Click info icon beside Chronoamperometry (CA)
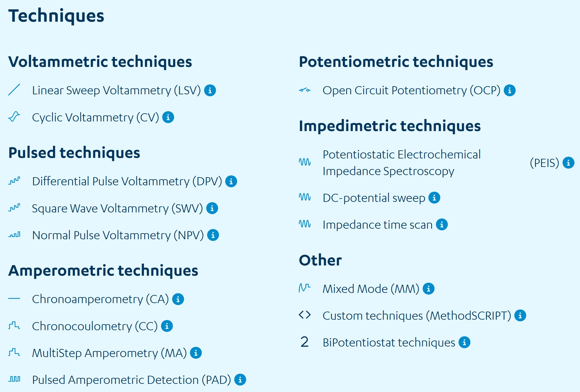Image resolution: width=580 pixels, height=392 pixels. 178,299
